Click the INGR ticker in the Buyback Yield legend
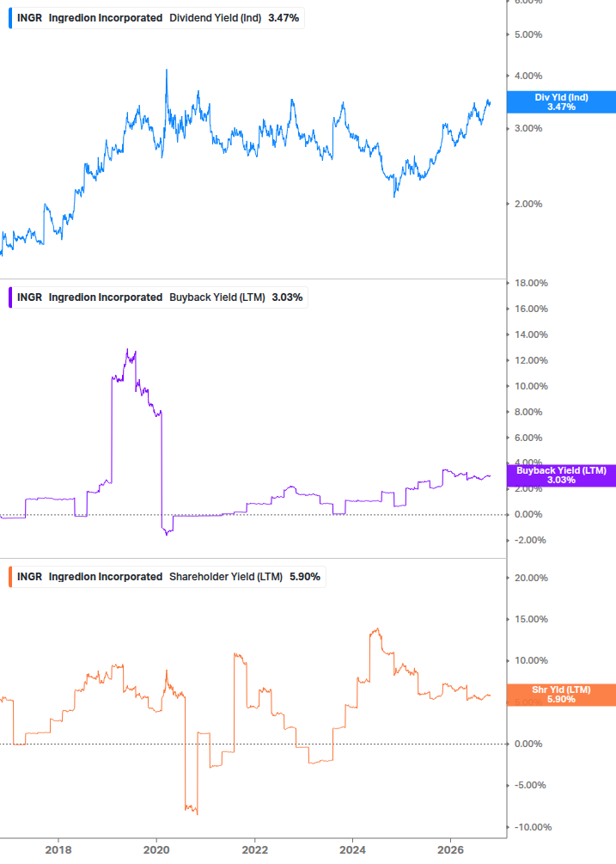 (30, 297)
